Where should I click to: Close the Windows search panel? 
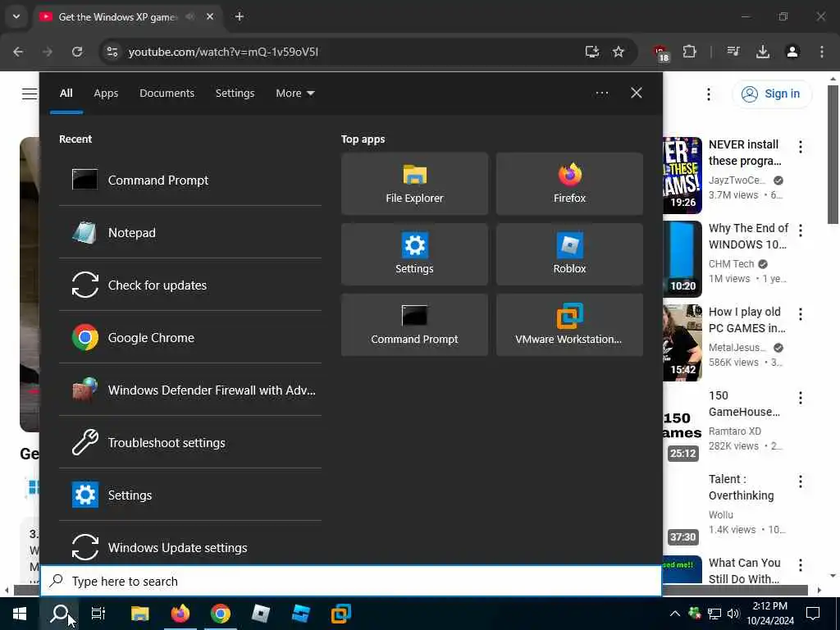click(636, 93)
